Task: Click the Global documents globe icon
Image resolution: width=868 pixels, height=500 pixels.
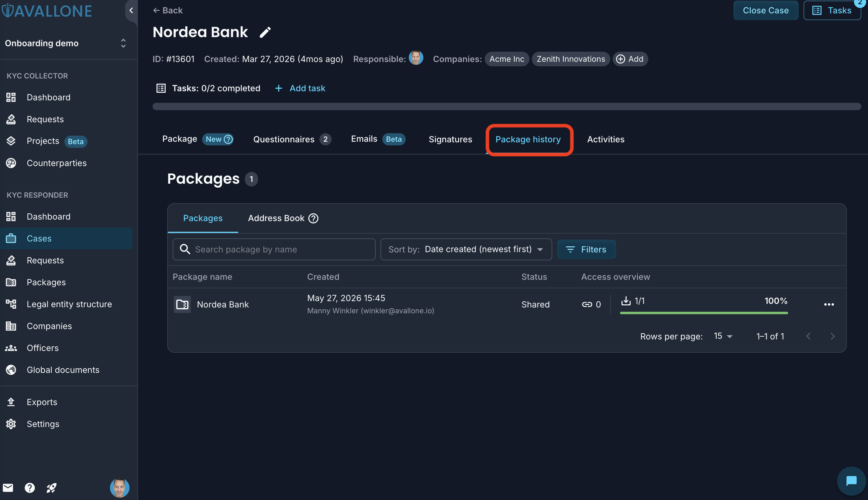Action: click(11, 370)
